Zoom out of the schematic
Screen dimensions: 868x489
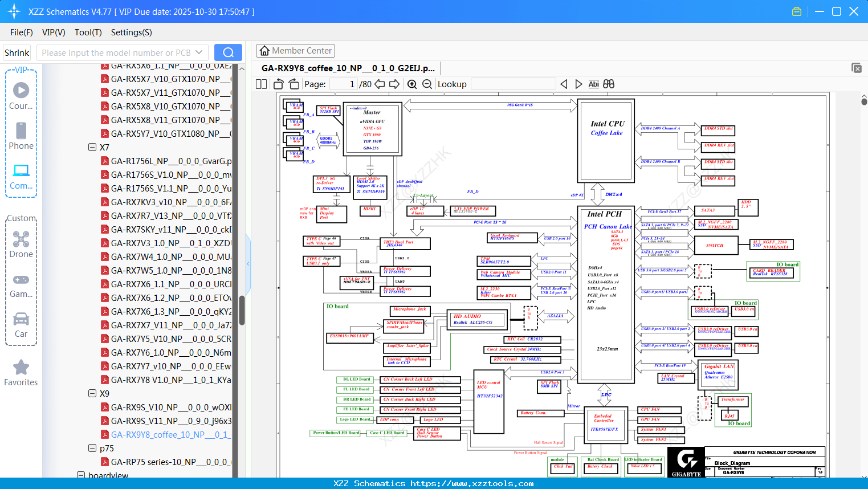tap(427, 84)
